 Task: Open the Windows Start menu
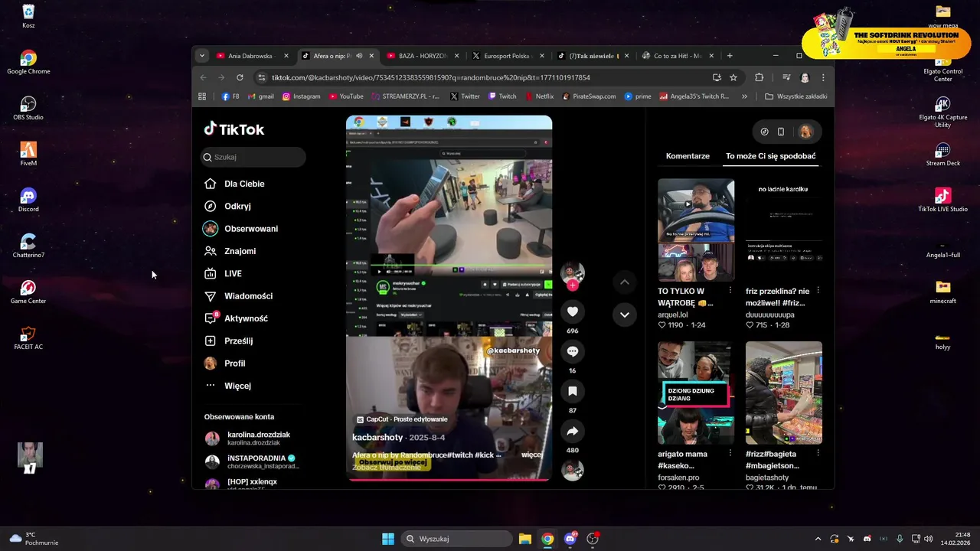(x=388, y=539)
